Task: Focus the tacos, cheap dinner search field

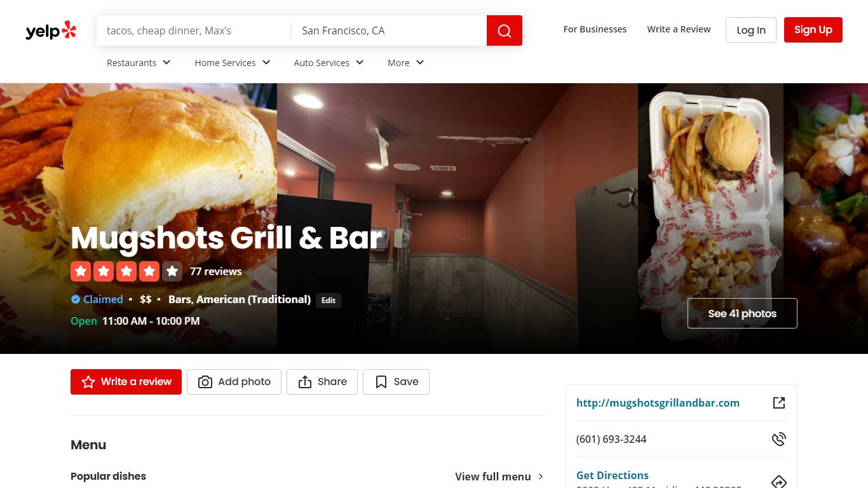Action: click(193, 30)
